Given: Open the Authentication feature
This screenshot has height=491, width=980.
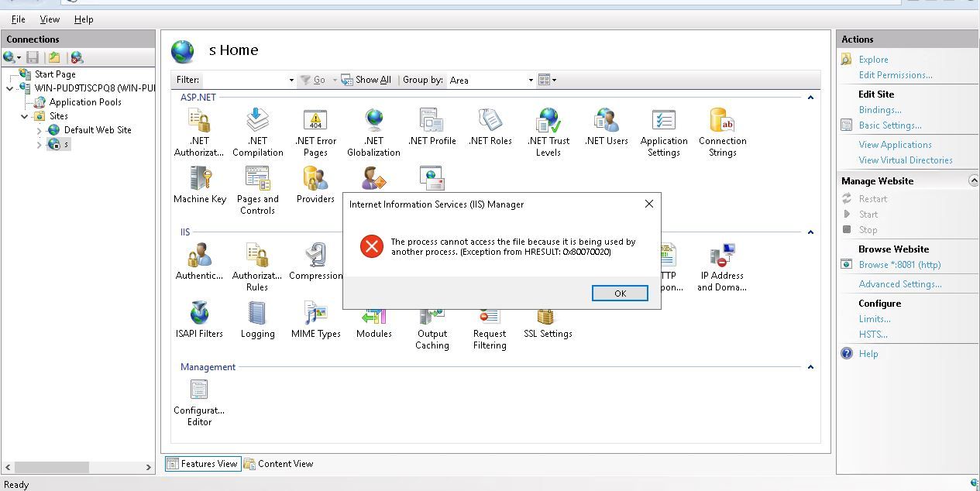Looking at the screenshot, I should pyautogui.click(x=199, y=261).
